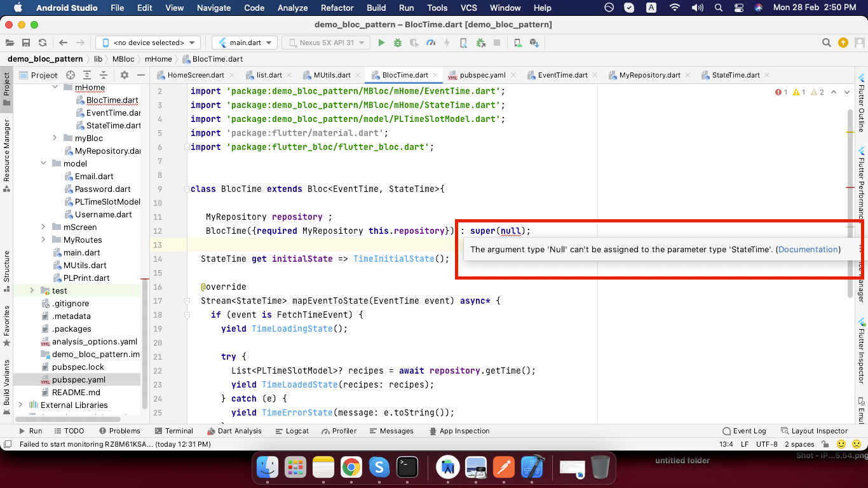868x488 pixels.
Task: Navigate back with the left arrow icon
Action: pos(63,43)
